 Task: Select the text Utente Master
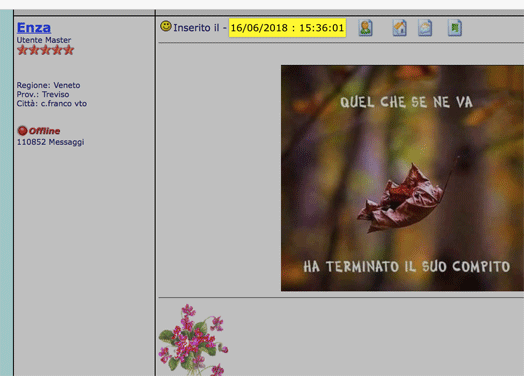[x=44, y=40]
